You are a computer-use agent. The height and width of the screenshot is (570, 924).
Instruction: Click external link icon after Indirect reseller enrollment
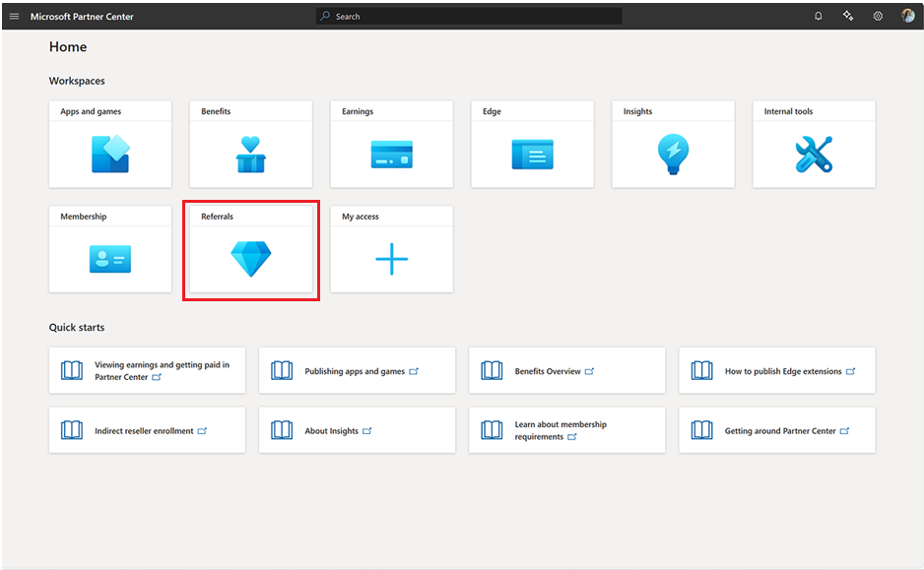pos(202,431)
